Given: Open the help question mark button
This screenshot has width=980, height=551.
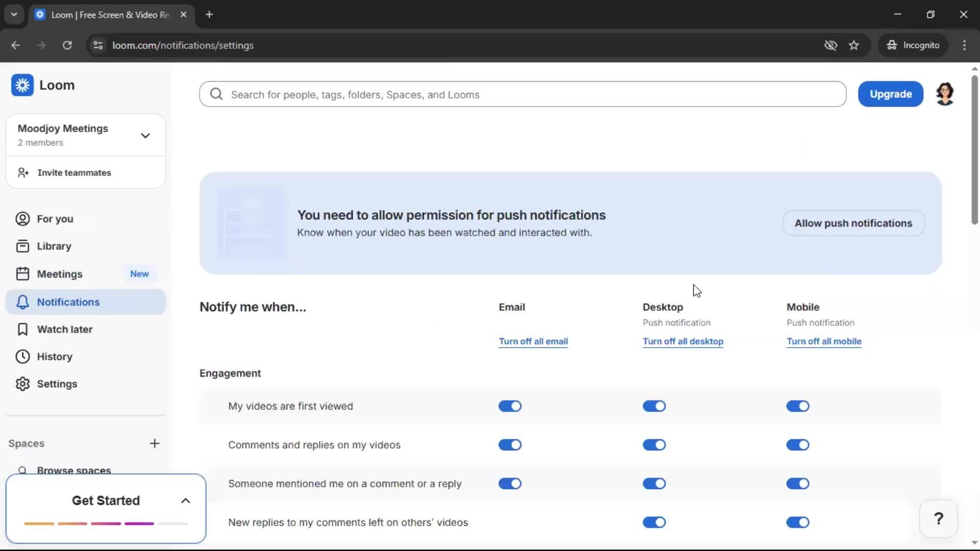Looking at the screenshot, I should click(938, 519).
